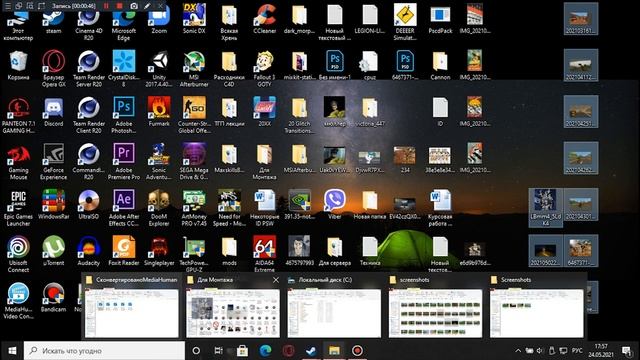Open Epic Games Launcher icon
Image resolution: width=640 pixels, height=360 pixels.
[18, 208]
